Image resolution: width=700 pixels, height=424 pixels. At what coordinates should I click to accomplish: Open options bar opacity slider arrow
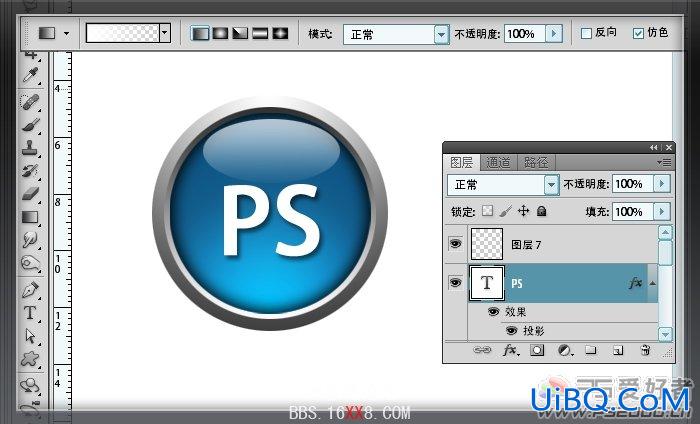[x=554, y=33]
